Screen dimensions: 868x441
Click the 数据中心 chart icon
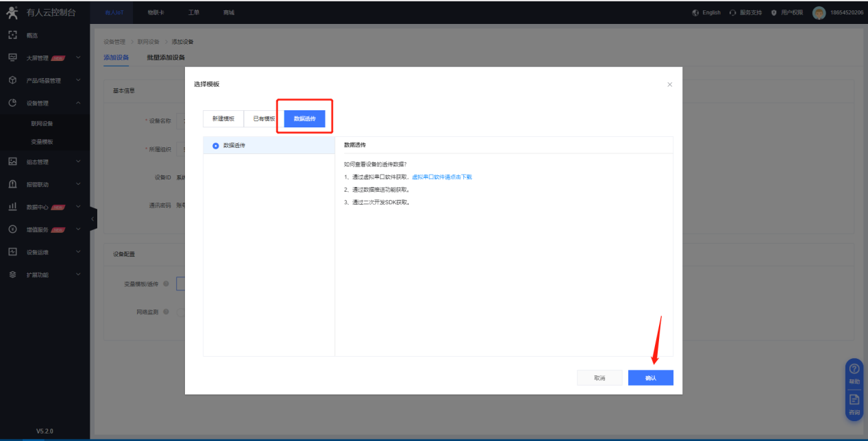(x=12, y=207)
